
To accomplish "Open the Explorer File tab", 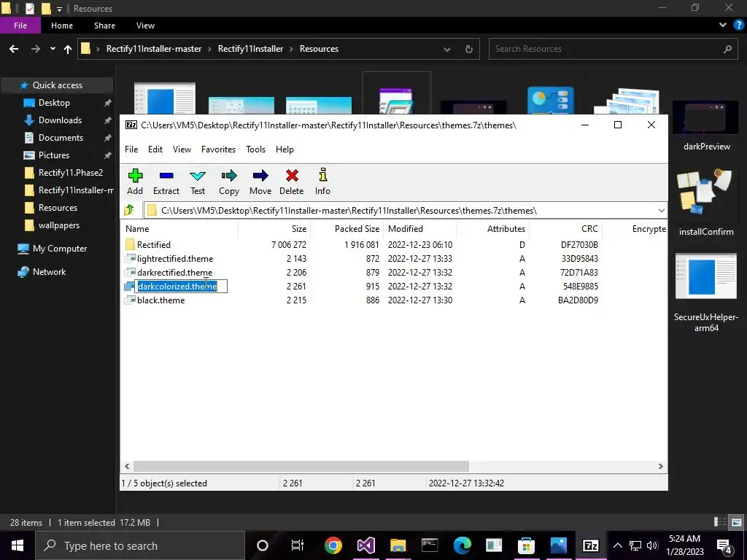I will (x=20, y=26).
